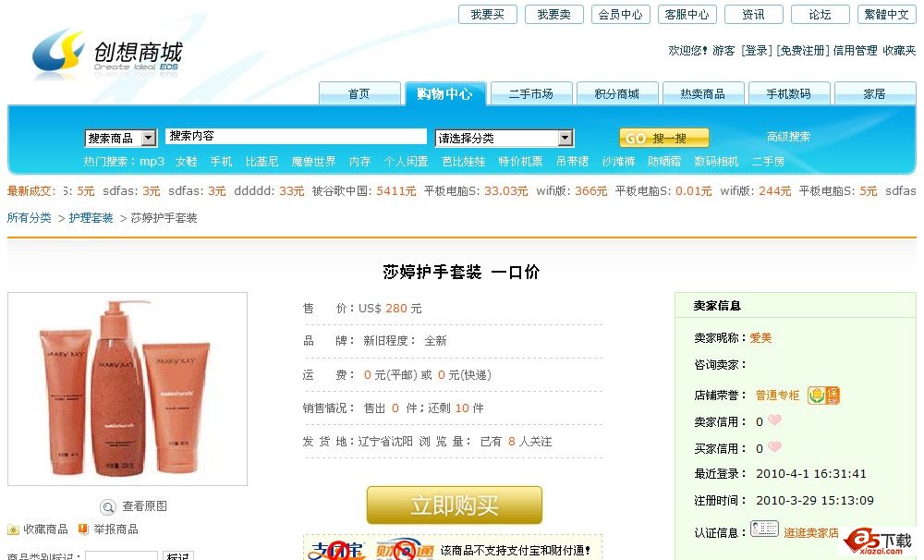Click the 举报商品 alert icon
924x560 pixels.
[x=83, y=530]
